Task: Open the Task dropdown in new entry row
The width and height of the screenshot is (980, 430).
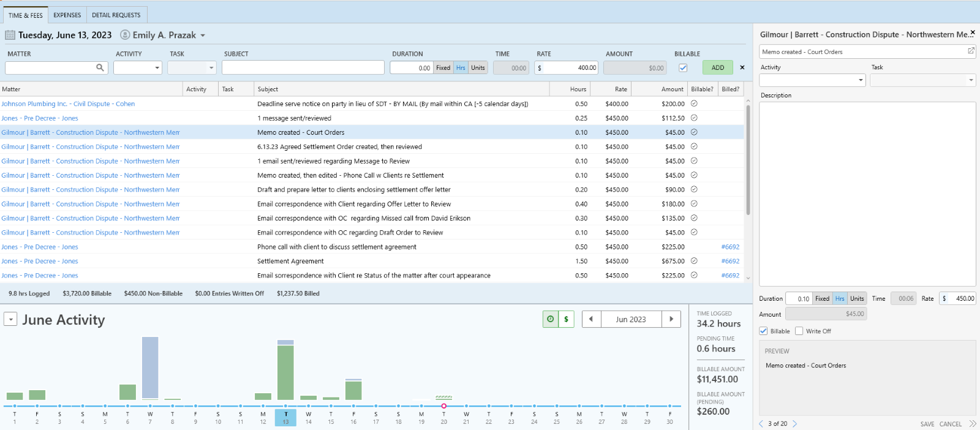Action: point(211,68)
